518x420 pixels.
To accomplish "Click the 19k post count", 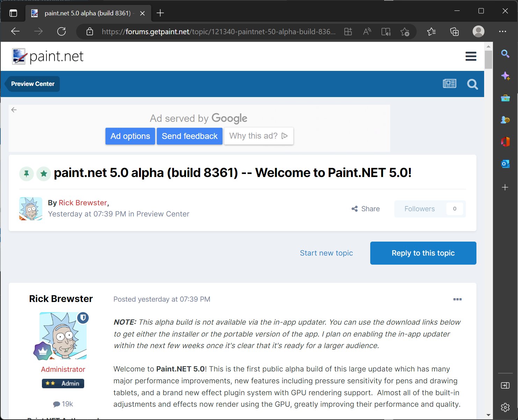I will click(63, 404).
